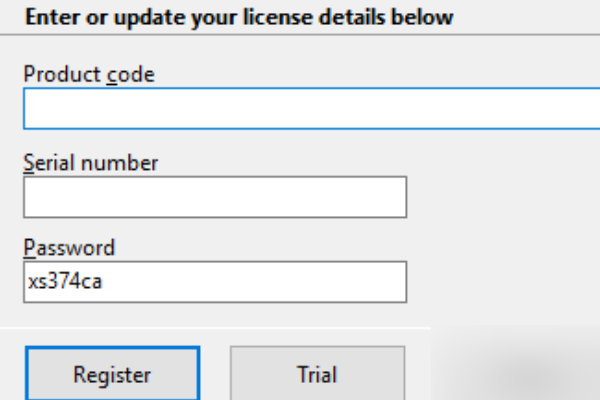Click the blue-outlined Product code textbox
Image resolution: width=600 pixels, height=400 pixels.
(x=310, y=108)
